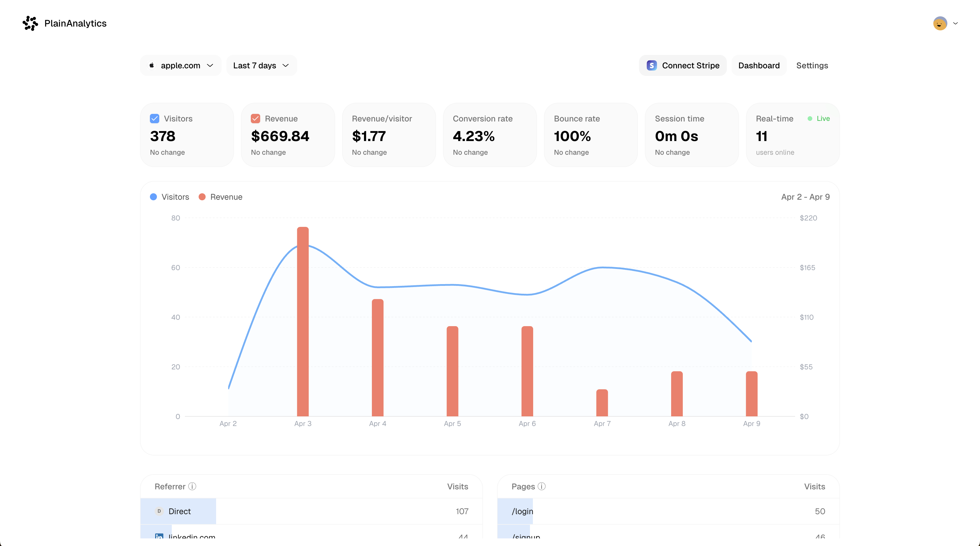Image resolution: width=980 pixels, height=546 pixels.
Task: Uncheck the Revenue checkbox
Action: coord(255,119)
